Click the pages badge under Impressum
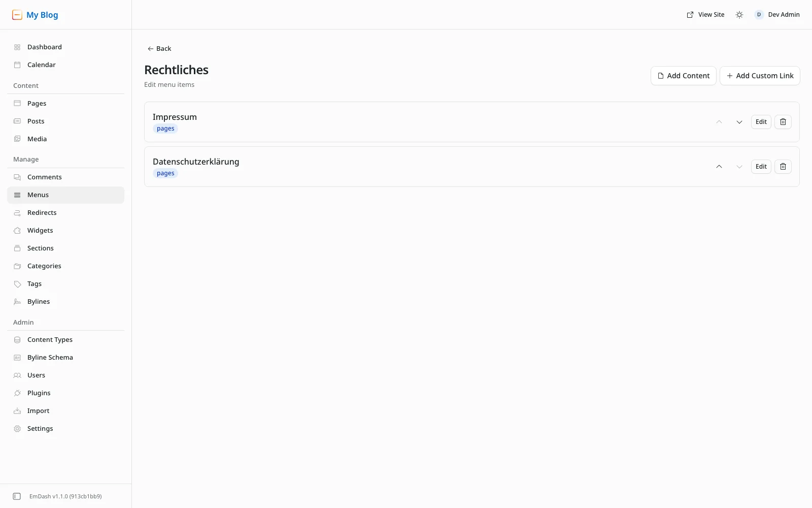Image resolution: width=812 pixels, height=508 pixels. (165, 129)
